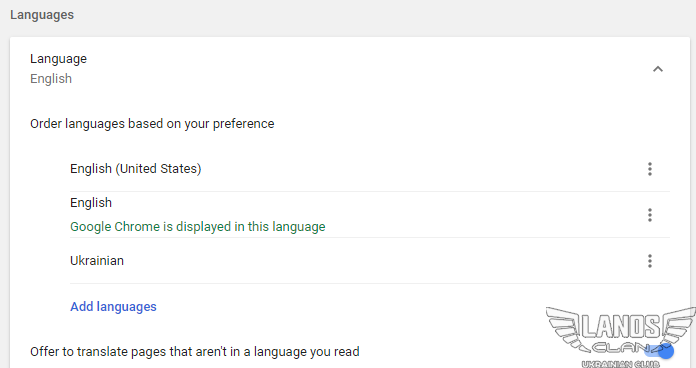
Task: Click the LANOS watermark lettering
Action: click(x=621, y=327)
